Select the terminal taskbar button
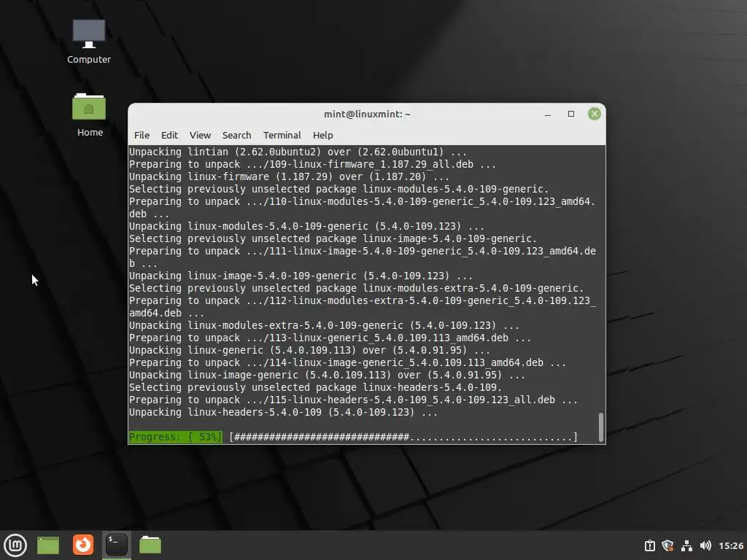747x560 pixels. coord(117,545)
